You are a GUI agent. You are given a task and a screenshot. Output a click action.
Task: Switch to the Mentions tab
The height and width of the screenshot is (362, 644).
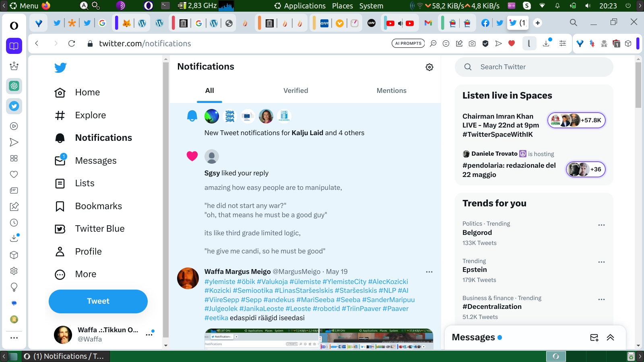391,91
